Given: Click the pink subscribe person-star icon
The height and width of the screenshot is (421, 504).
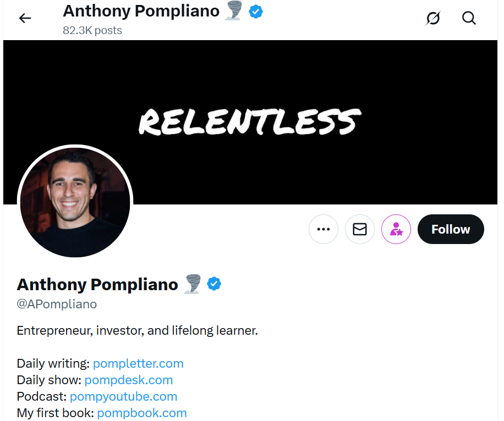Looking at the screenshot, I should coord(396,229).
